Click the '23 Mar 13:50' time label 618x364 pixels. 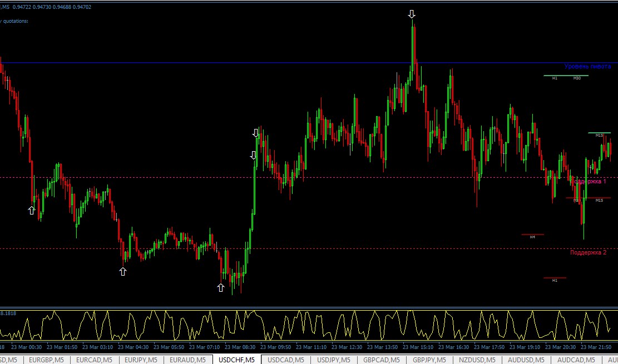tap(382, 347)
